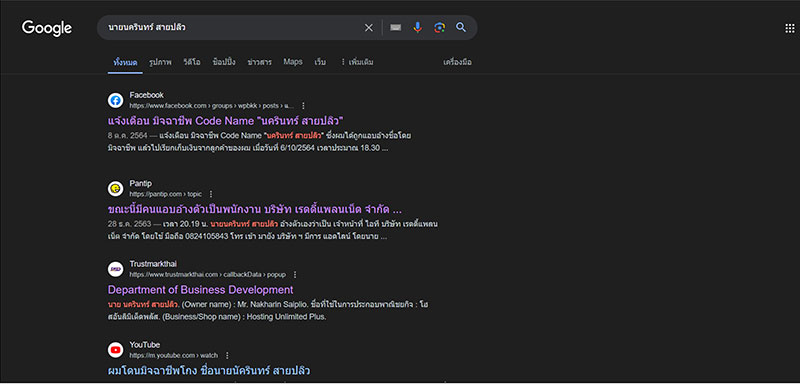Open the Google apps grid icon
This screenshot has width=800, height=387.
789,29
